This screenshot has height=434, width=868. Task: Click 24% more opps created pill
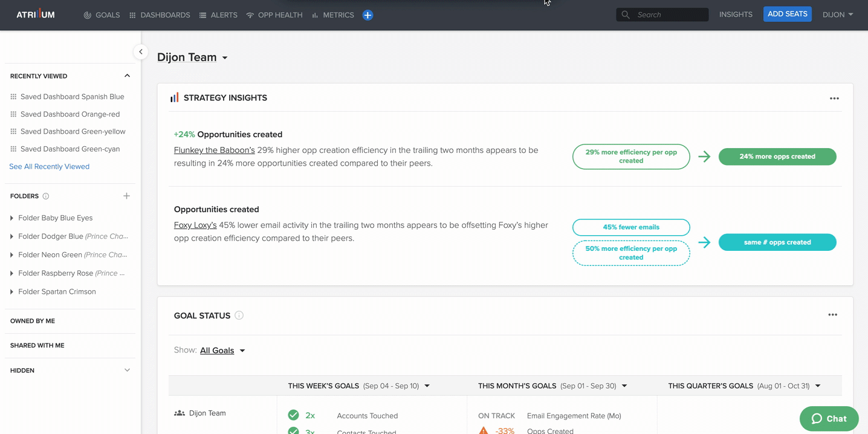point(777,157)
